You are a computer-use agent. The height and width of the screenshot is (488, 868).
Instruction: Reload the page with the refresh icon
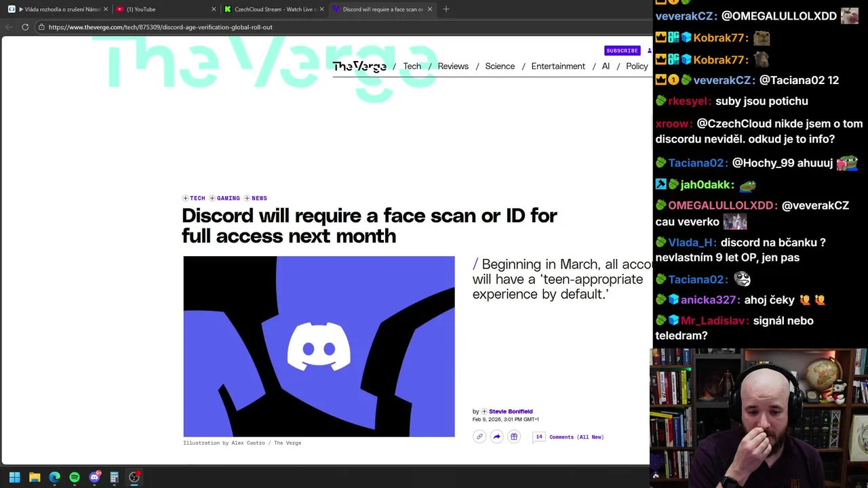(25, 27)
